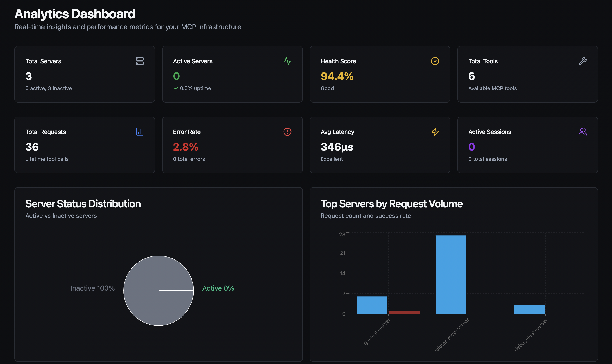Click the blue bar for go-test-server

point(372,305)
